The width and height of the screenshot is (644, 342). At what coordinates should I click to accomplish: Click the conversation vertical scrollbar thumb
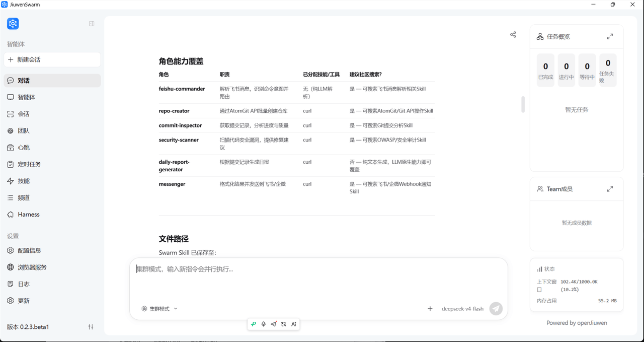tap(523, 104)
